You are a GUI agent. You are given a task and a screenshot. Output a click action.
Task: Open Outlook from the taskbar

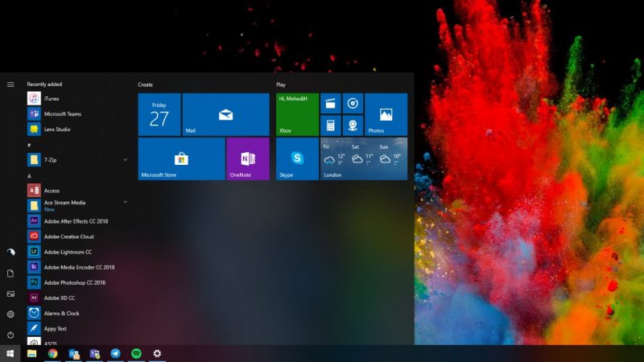pyautogui.click(x=74, y=353)
